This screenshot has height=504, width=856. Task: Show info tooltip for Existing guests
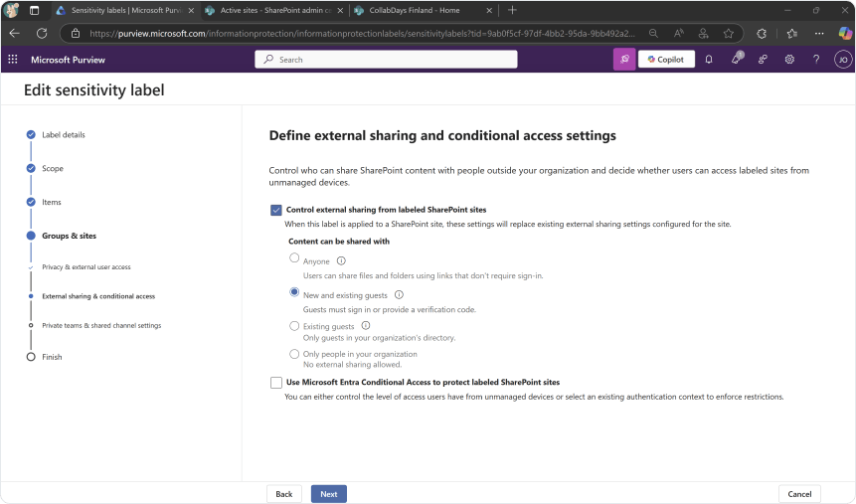(366, 325)
